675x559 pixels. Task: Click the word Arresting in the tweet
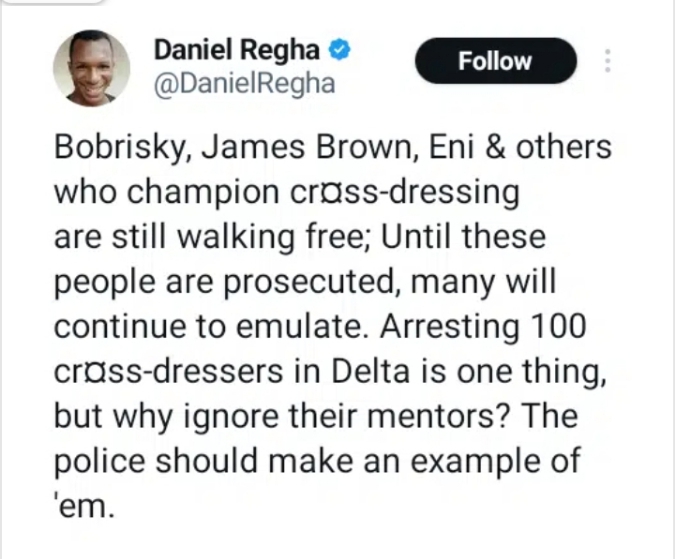pyautogui.click(x=449, y=327)
